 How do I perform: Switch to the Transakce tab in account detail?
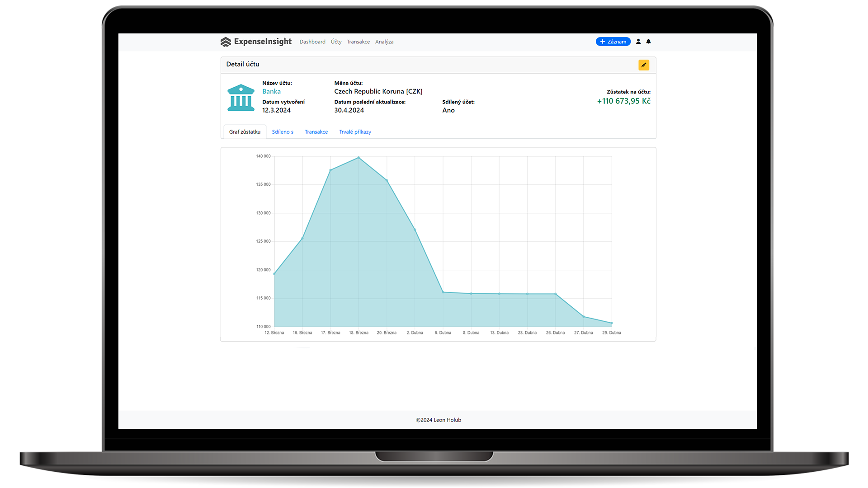(x=316, y=132)
